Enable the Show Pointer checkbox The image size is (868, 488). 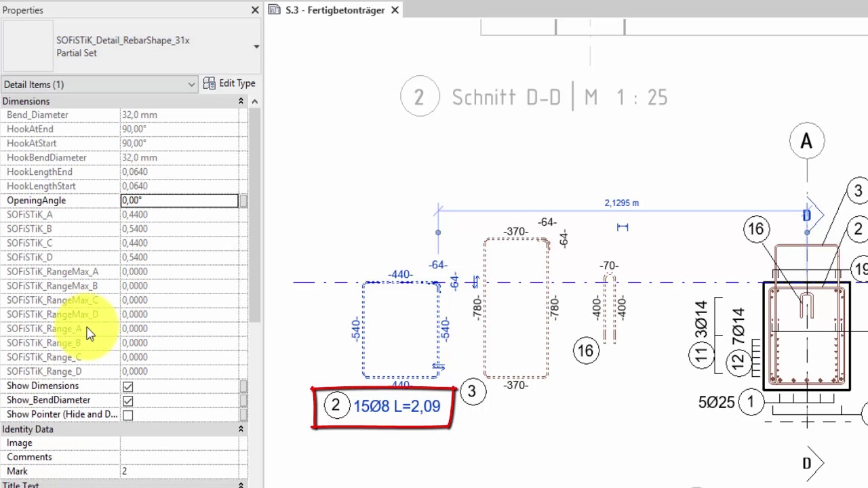127,415
